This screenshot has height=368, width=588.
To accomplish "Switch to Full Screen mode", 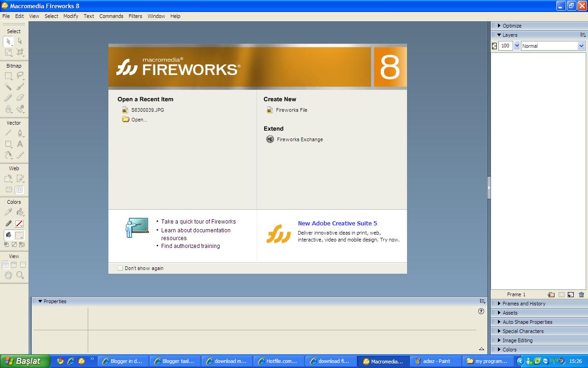I will point(23,264).
